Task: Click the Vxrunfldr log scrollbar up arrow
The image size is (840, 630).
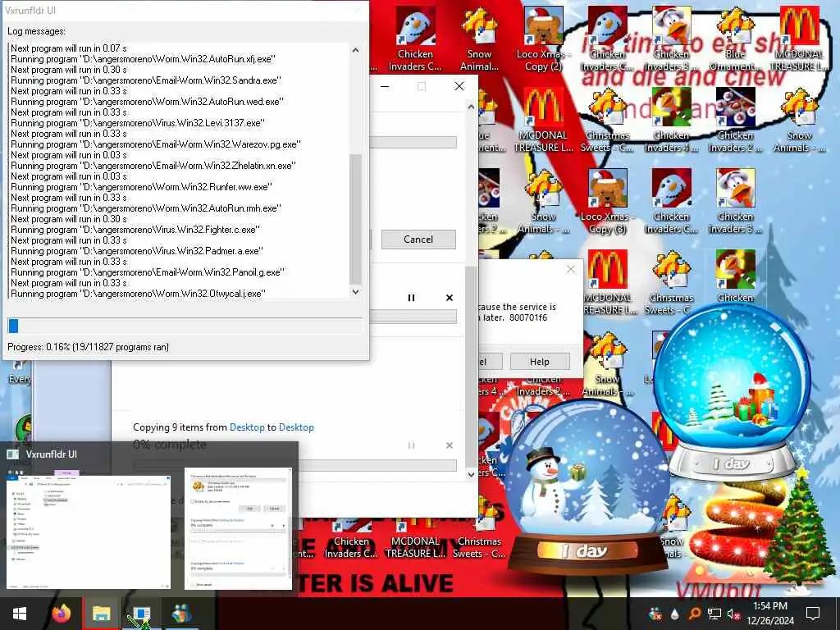Action: coord(356,50)
